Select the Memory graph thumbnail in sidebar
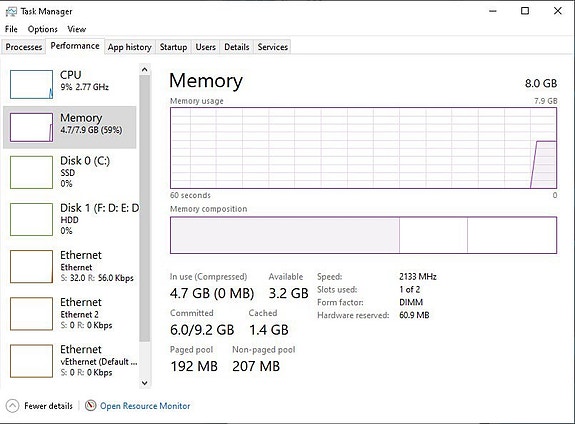The image size is (575, 424). point(32,127)
